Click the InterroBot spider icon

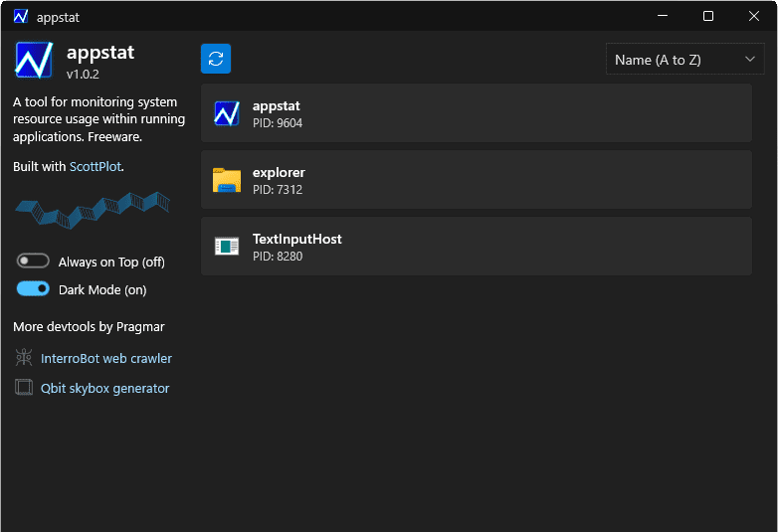[24, 358]
